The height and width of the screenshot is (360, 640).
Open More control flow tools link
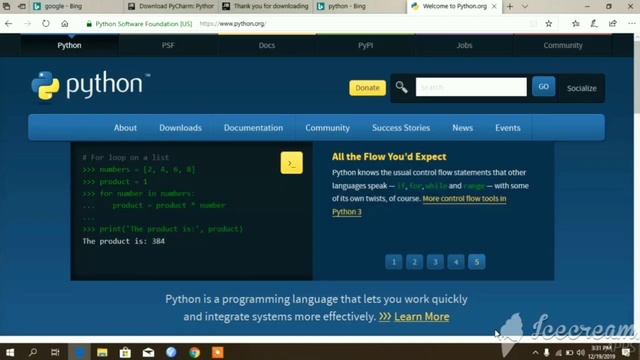[419, 205]
